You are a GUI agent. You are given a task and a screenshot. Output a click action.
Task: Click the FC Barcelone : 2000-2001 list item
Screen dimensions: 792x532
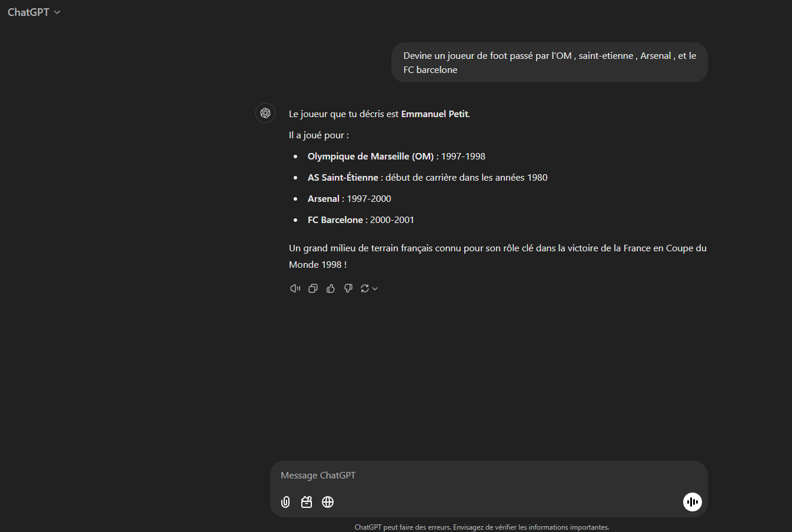(361, 220)
